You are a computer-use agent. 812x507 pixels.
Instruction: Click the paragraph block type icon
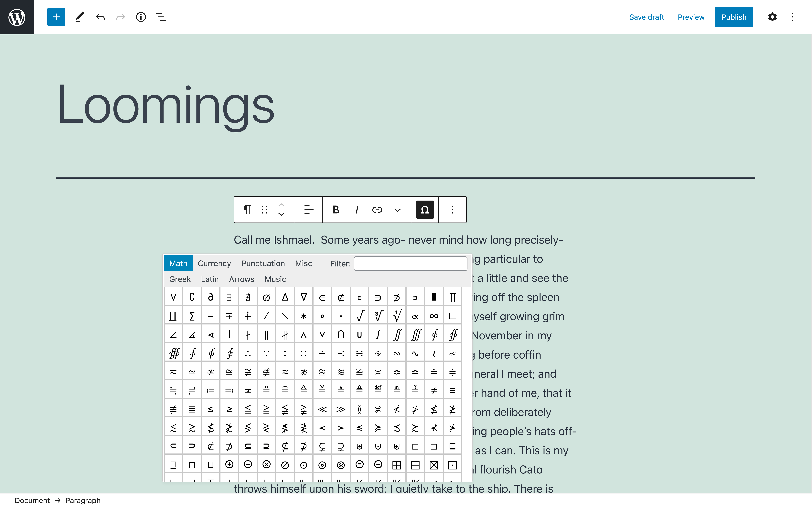(x=247, y=210)
